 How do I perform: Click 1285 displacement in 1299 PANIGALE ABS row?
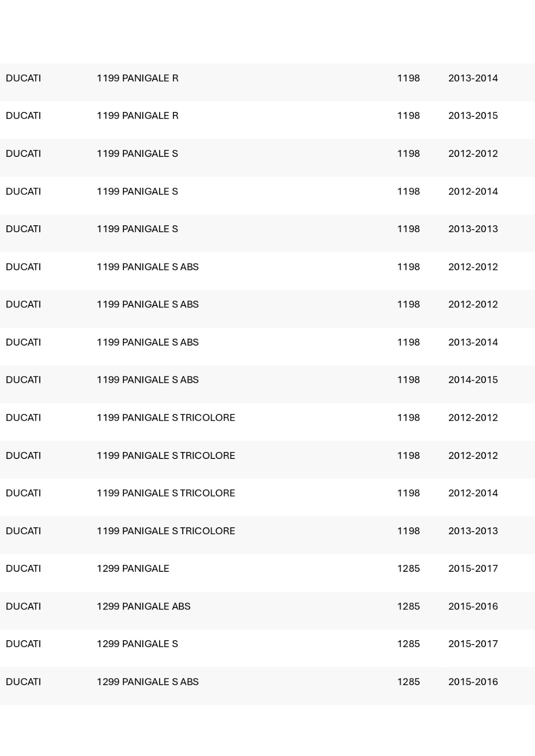click(409, 606)
